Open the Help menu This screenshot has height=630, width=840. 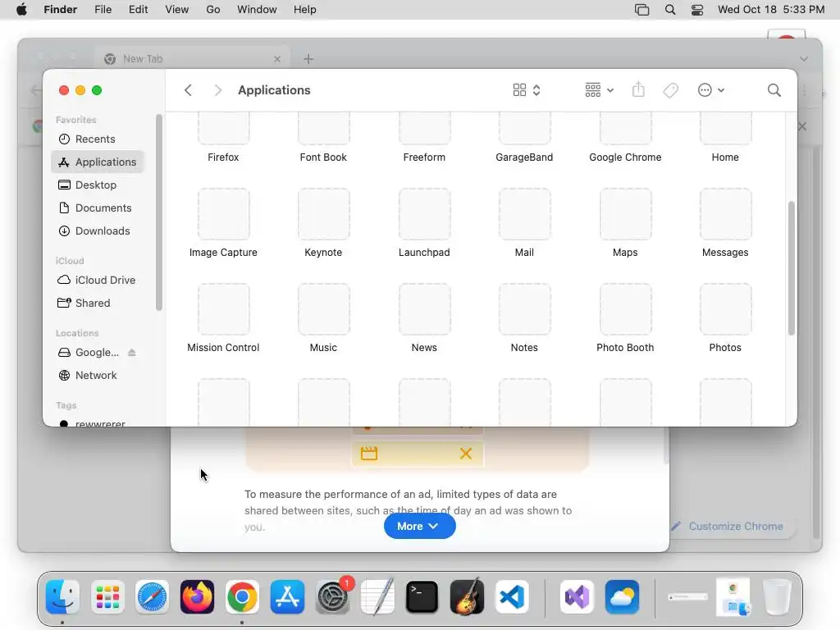pos(305,10)
